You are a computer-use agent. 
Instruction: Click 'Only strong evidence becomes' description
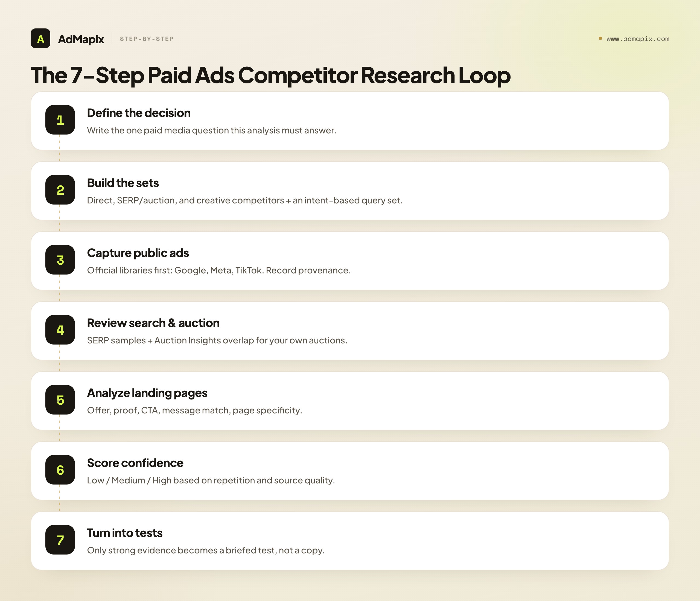pyautogui.click(x=206, y=550)
